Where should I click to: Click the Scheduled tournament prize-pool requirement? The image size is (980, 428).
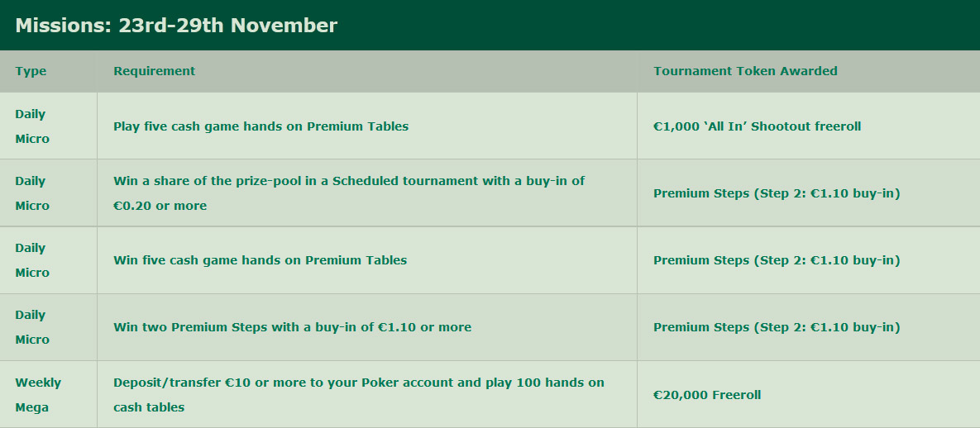coord(349,193)
